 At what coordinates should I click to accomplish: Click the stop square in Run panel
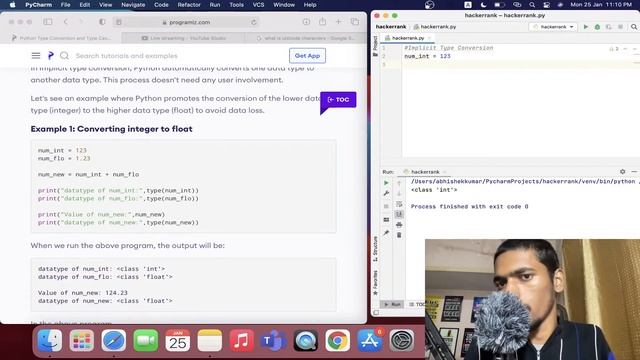point(386,206)
